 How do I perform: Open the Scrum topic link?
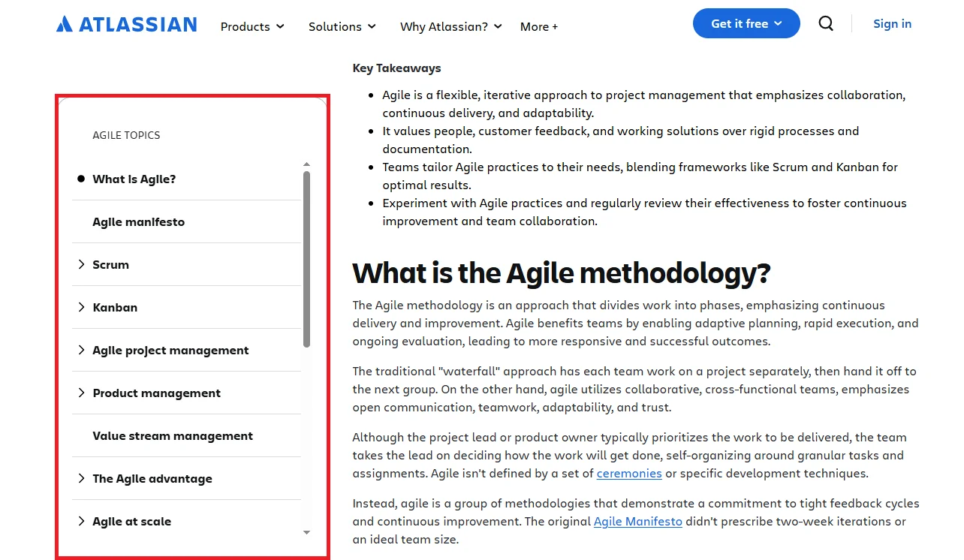111,264
